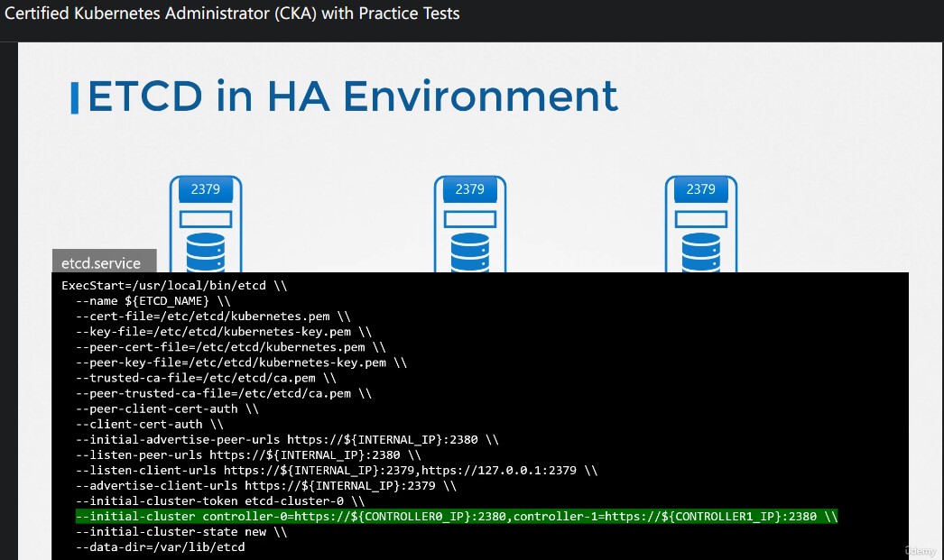Click the '--listen-client-urls' line
944x560 pixels.
click(337, 471)
